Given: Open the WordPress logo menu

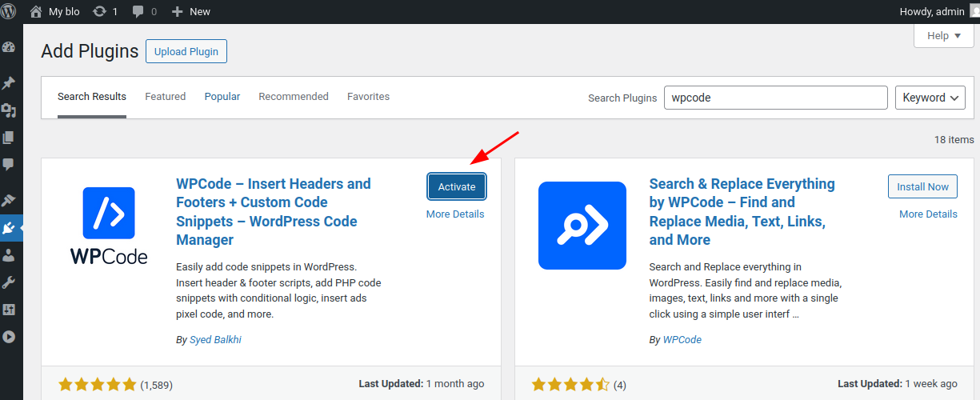Looking at the screenshot, I should [x=10, y=11].
